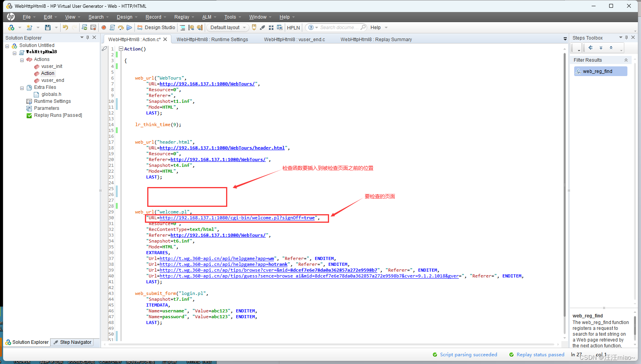Click the welcome.pl signOff=true URL link
Viewport: 641px width, 364px height.
coord(237,218)
